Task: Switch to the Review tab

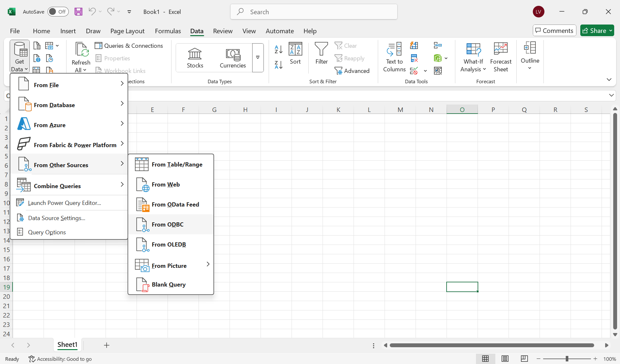Action: pos(222,31)
